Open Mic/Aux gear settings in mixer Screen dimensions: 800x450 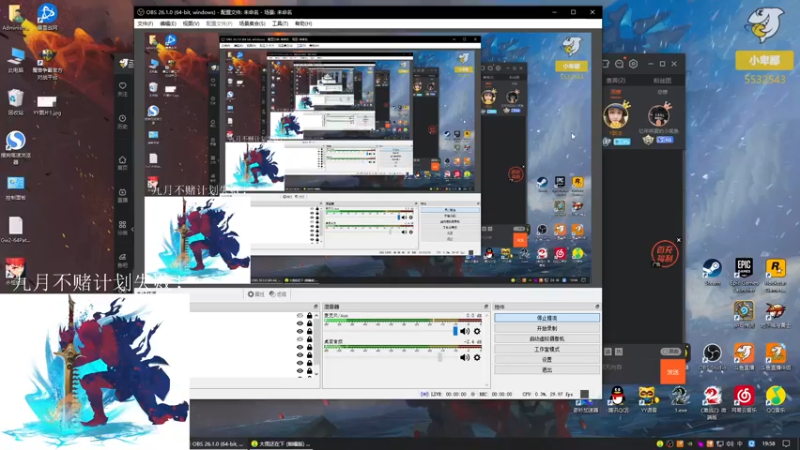point(477,331)
